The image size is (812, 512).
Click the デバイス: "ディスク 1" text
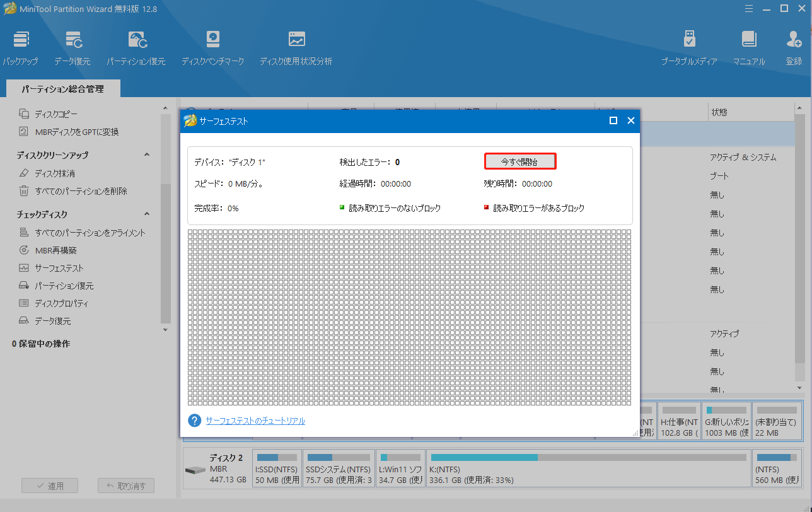click(230, 162)
